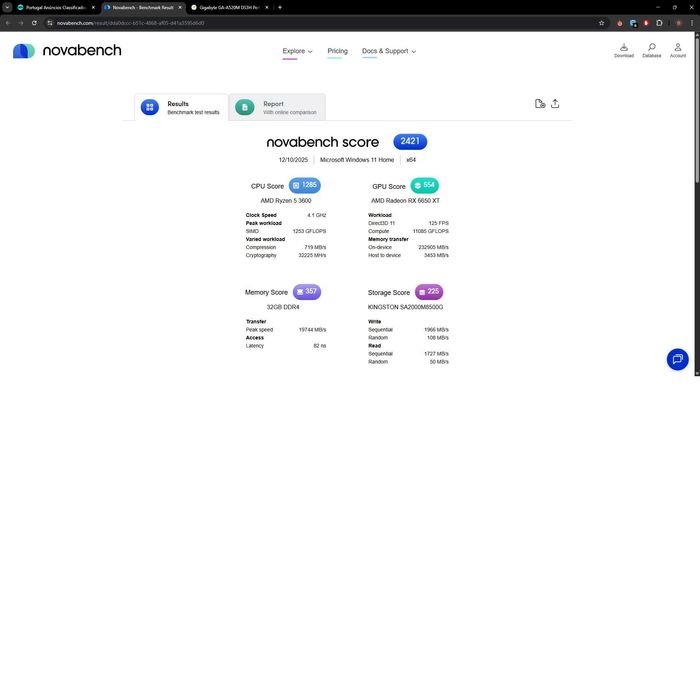Image resolution: width=700 pixels, height=700 pixels.
Task: Click the 1727 MB/s sequential read value
Action: pos(436,354)
